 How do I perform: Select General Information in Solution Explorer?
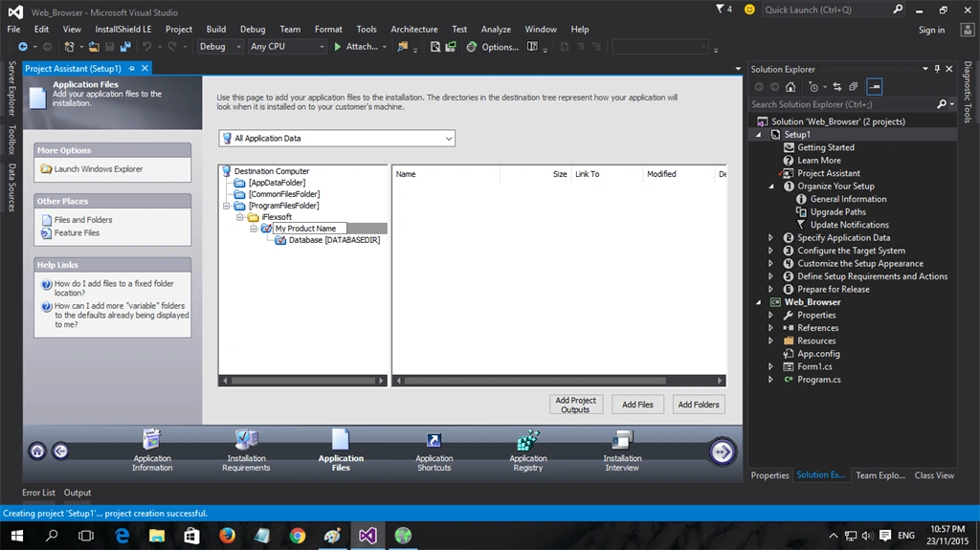point(848,199)
